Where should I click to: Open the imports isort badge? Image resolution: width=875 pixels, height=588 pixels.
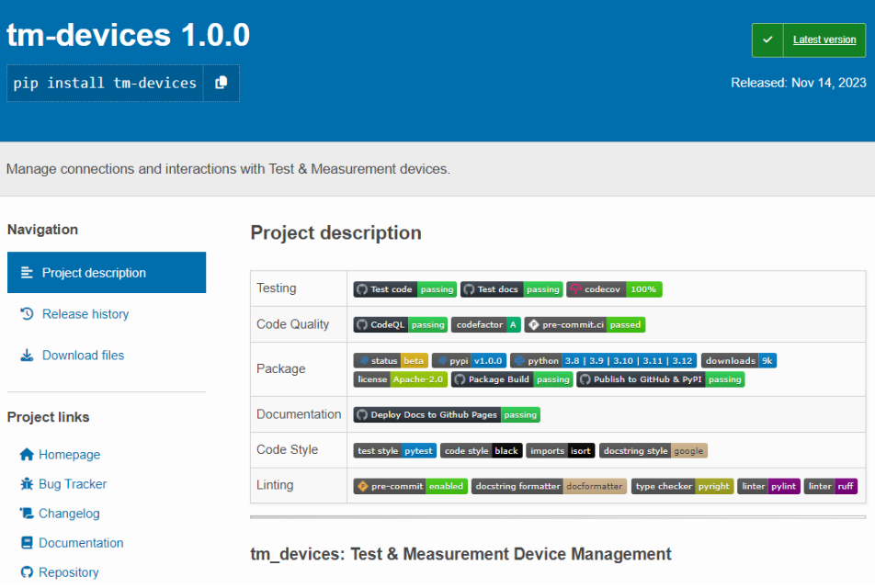(561, 451)
